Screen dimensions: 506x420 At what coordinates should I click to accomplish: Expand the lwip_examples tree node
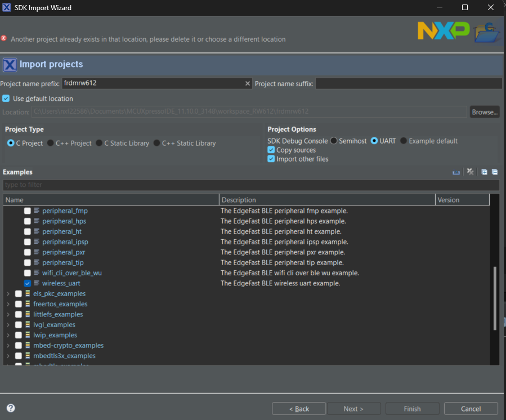point(8,335)
